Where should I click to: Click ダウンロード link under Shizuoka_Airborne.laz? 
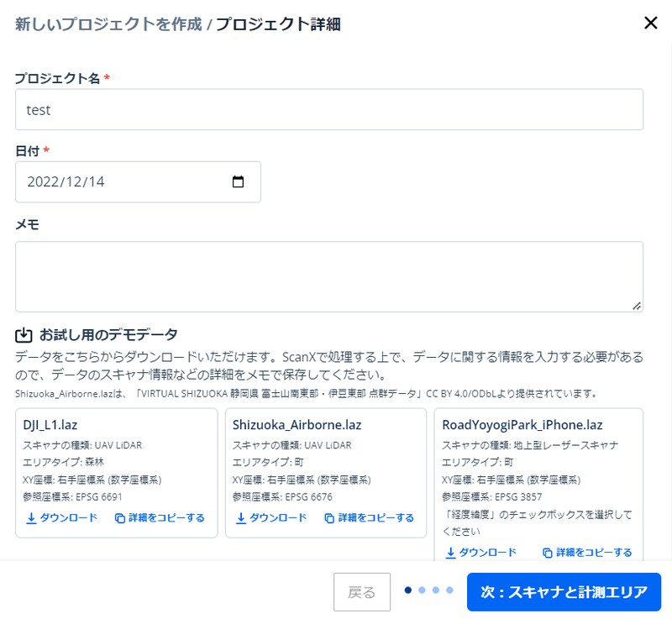[x=271, y=518]
